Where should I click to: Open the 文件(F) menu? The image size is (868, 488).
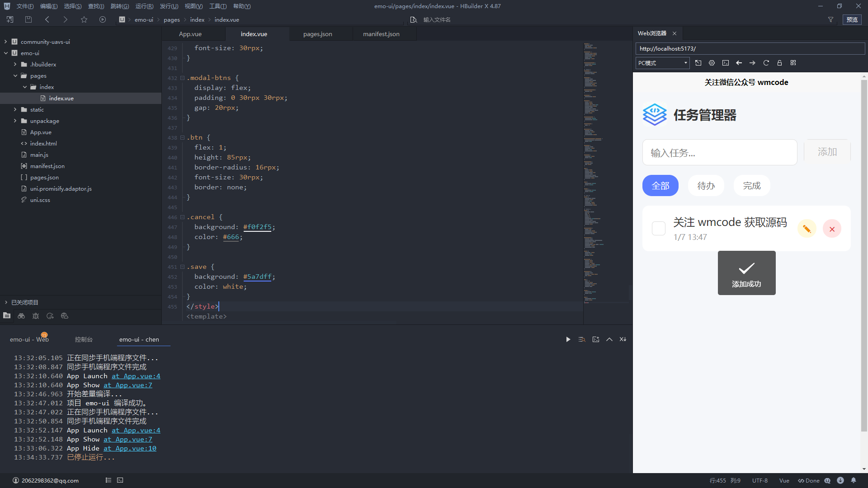tap(25, 6)
